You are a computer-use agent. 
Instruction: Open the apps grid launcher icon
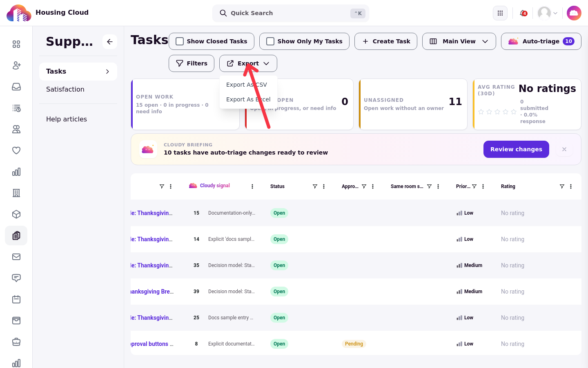(x=500, y=13)
